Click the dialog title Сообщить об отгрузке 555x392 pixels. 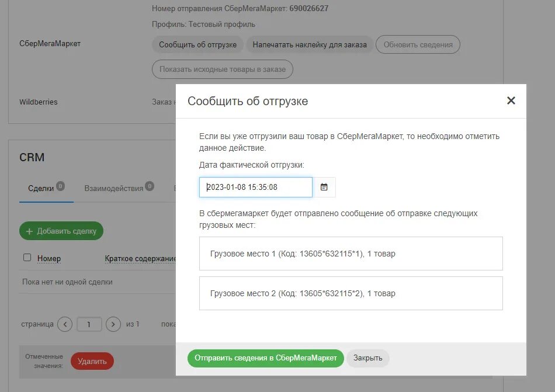pos(248,101)
